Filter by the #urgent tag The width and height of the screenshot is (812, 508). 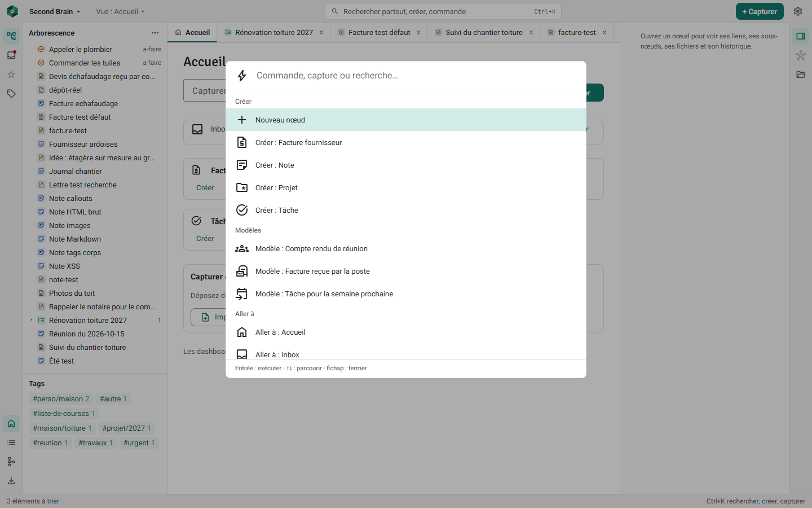139,443
